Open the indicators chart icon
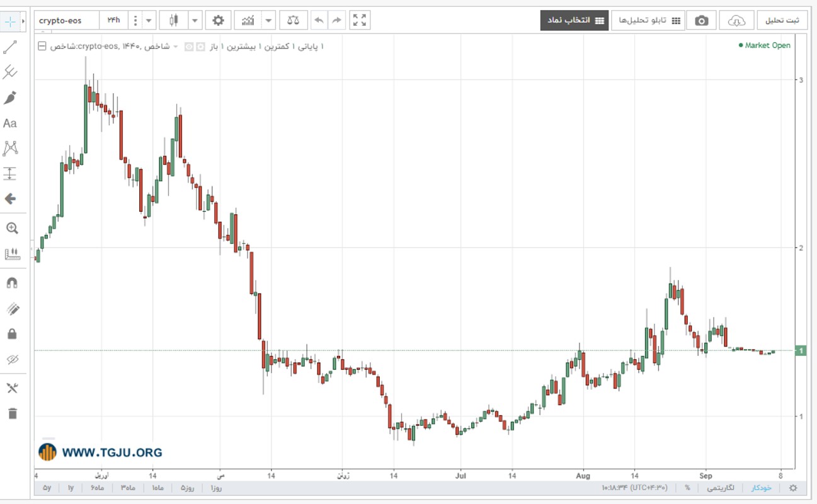 pyautogui.click(x=248, y=20)
